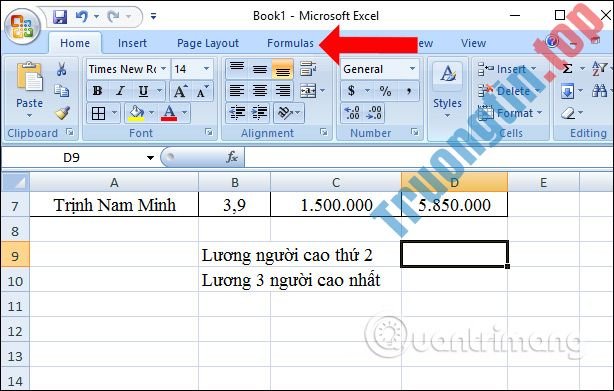
Task: Align text right
Action: 282,91
